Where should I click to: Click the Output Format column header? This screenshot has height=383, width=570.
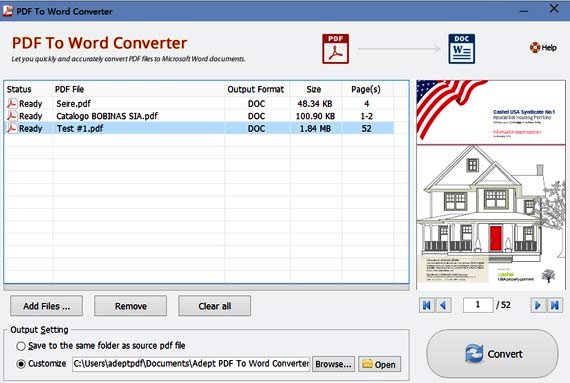pos(256,89)
